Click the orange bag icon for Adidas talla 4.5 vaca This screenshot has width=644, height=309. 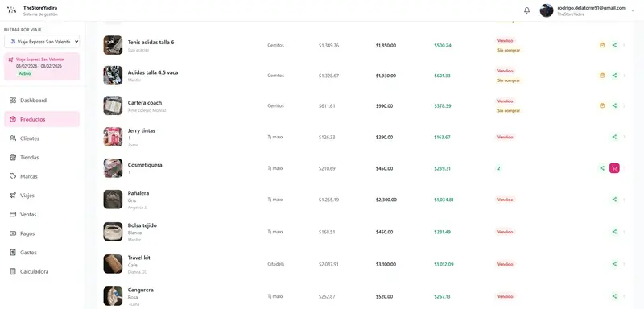click(602, 76)
